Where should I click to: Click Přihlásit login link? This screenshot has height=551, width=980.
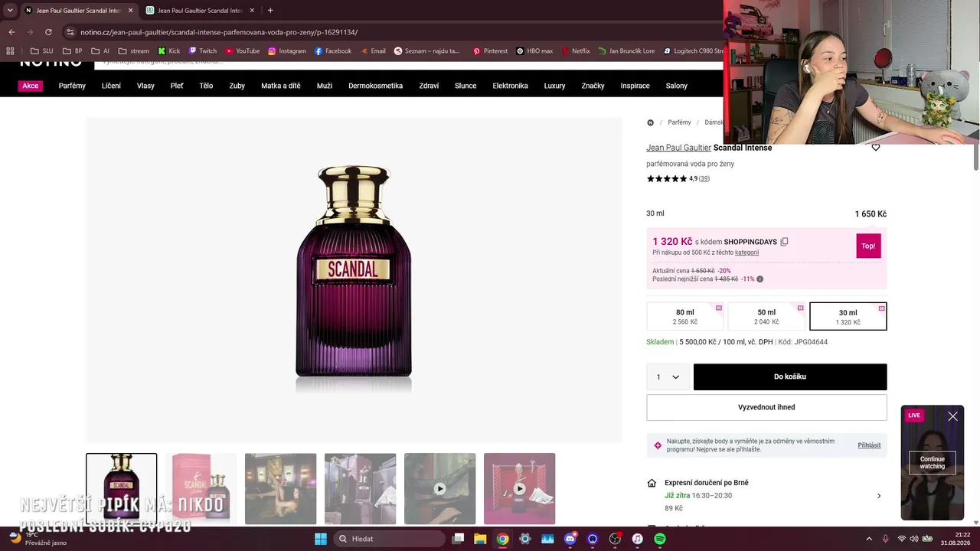tap(869, 445)
